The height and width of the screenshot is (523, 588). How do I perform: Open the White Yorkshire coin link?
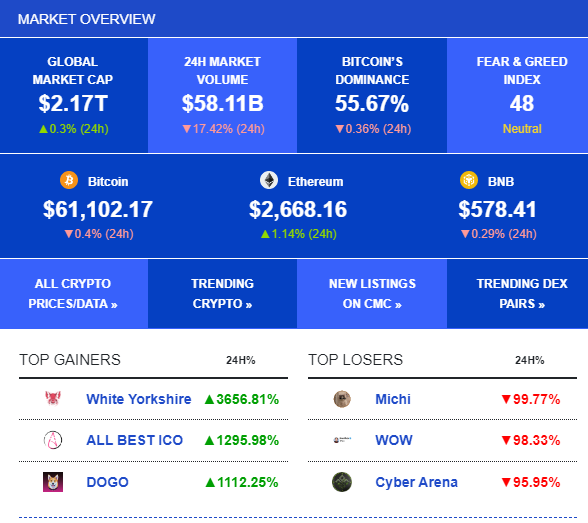click(x=139, y=399)
